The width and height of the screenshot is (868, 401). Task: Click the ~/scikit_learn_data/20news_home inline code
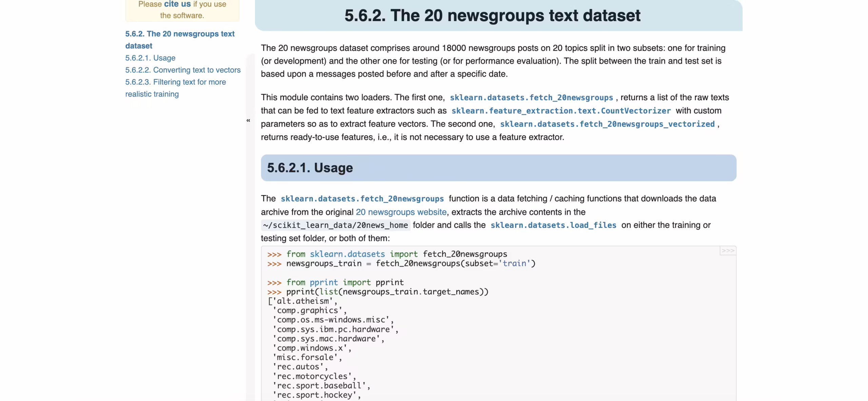(x=335, y=225)
